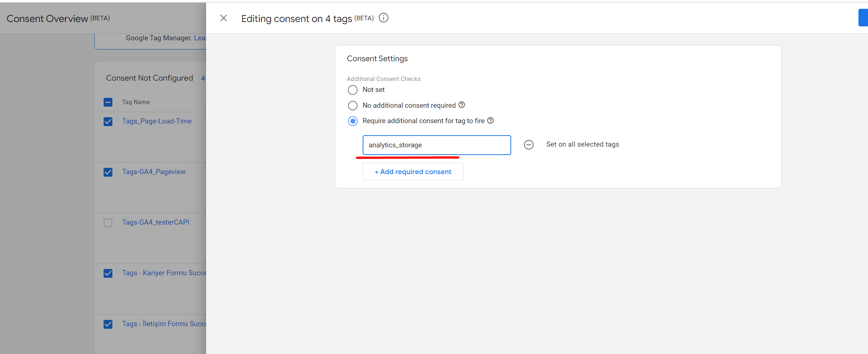Image resolution: width=868 pixels, height=354 pixels.
Task: Click help icon next to Require additional consent
Action: [x=490, y=121]
